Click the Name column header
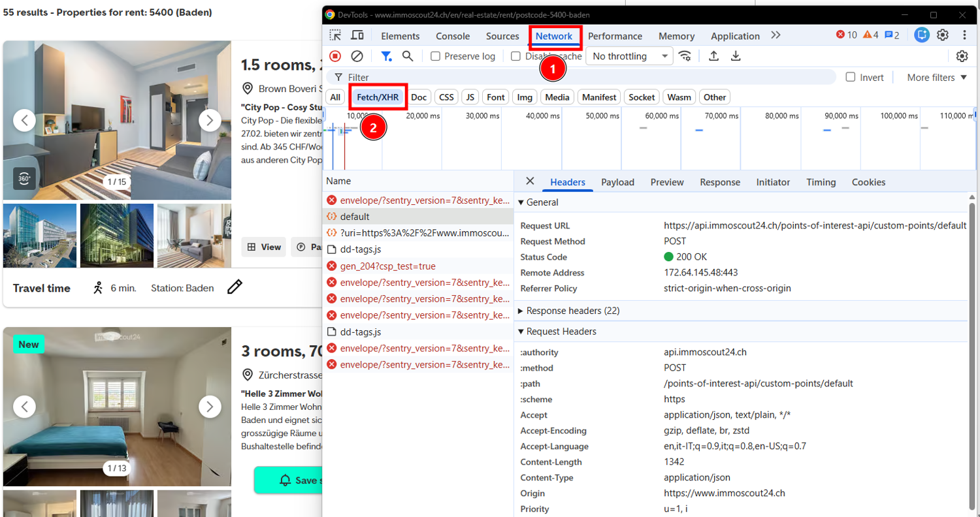The height and width of the screenshot is (517, 980). click(418, 181)
